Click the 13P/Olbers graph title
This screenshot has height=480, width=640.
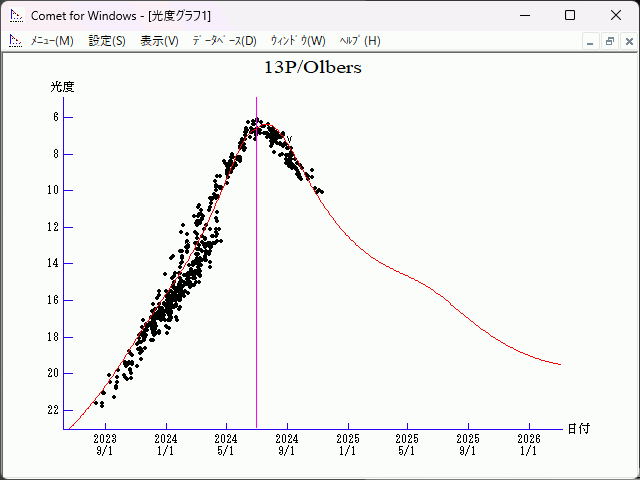coord(312,68)
